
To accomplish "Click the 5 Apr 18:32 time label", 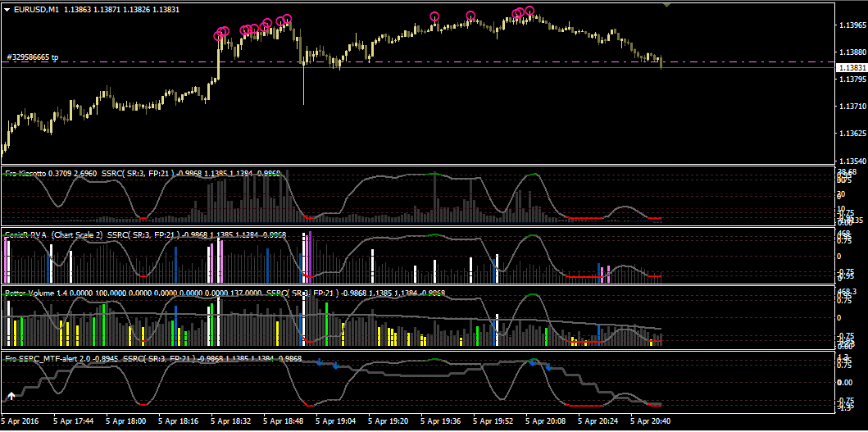I will 231,421.
